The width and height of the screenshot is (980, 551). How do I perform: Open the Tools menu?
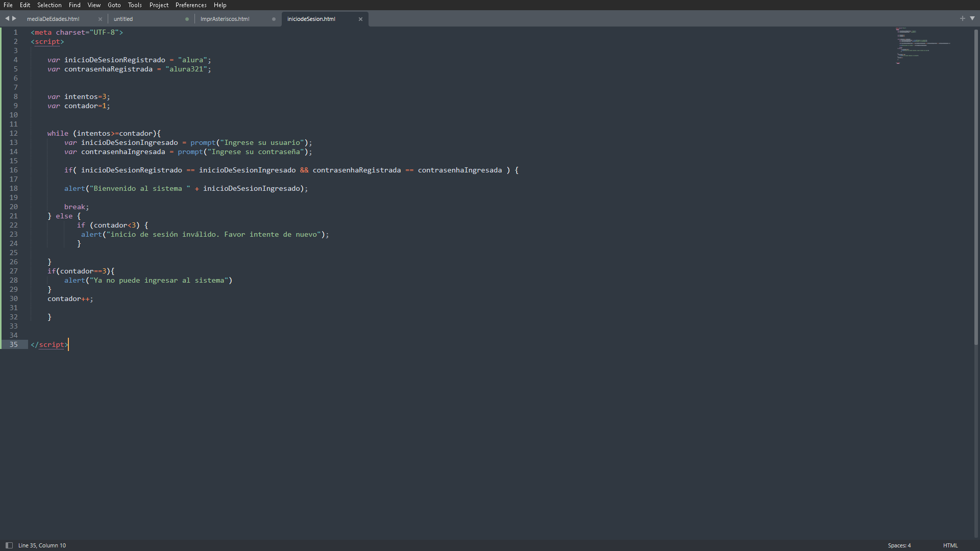pyautogui.click(x=135, y=5)
